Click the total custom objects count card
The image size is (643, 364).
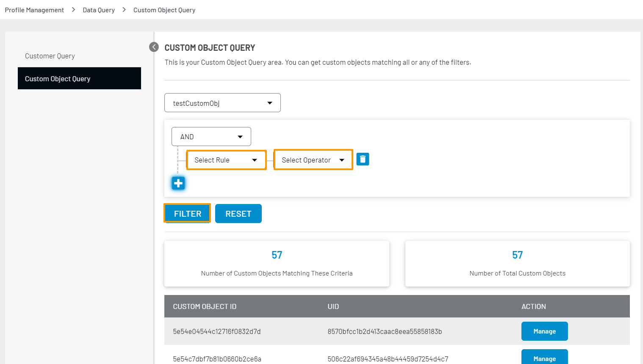click(x=517, y=263)
